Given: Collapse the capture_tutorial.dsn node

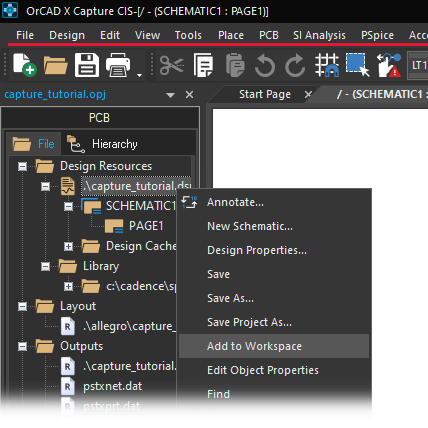Looking at the screenshot, I should [x=45, y=186].
